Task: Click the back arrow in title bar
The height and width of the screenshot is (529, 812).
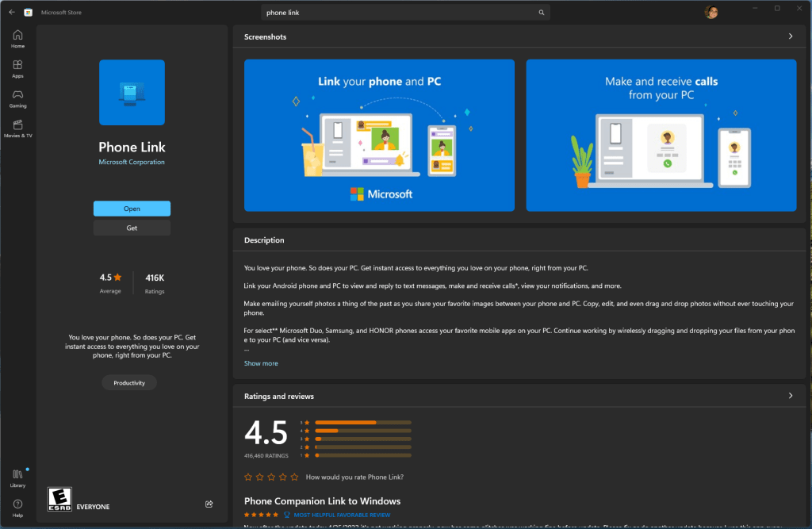Action: (x=12, y=12)
